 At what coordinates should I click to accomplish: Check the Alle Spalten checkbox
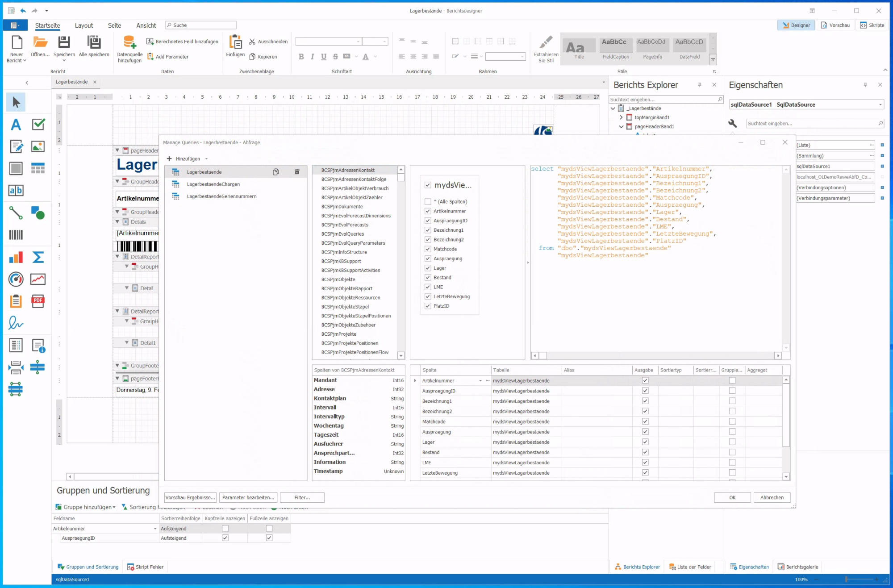coord(428,202)
